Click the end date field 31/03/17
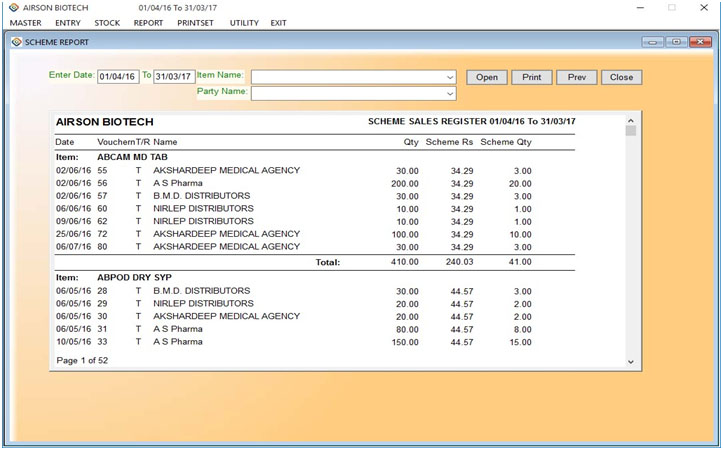The image size is (723, 450). click(x=173, y=76)
